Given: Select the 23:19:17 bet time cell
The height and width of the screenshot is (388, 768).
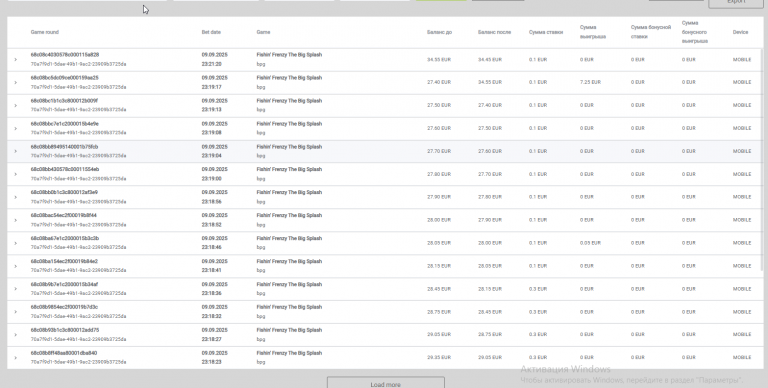Looking at the screenshot, I should point(211,87).
